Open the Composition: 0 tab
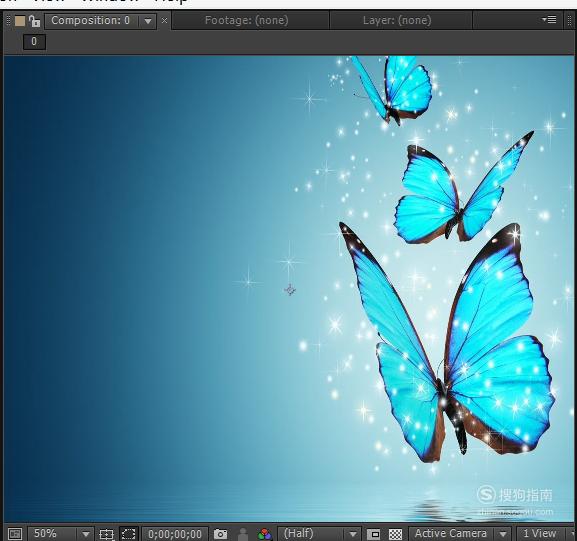The image size is (577, 541). pyautogui.click(x=91, y=21)
